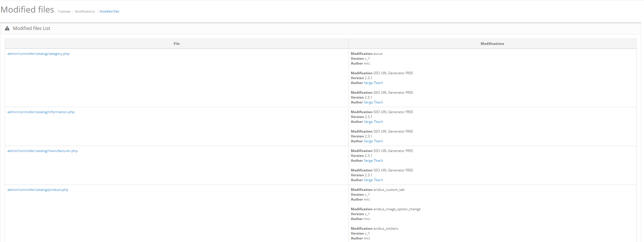Click first Serge Tkach author link for information.php

373,122
